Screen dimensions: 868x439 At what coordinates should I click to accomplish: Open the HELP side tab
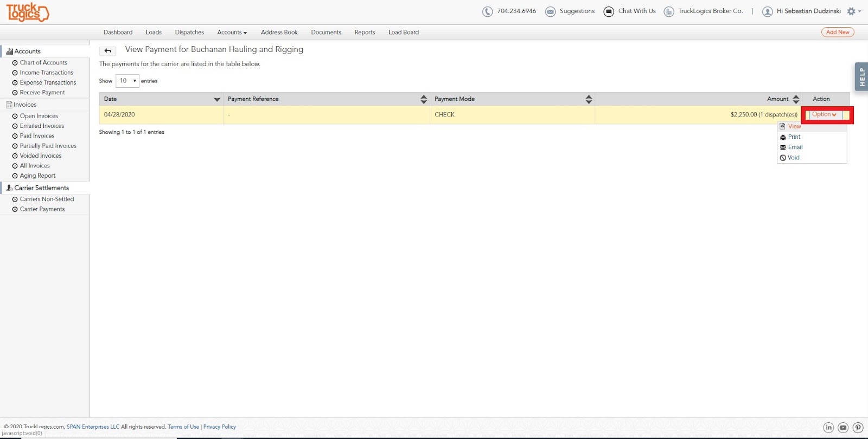tap(861, 77)
